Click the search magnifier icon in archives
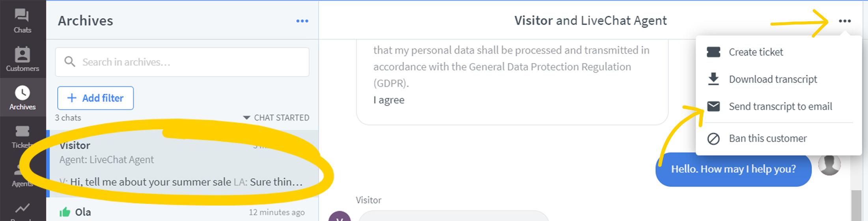This screenshot has width=868, height=221. pos(70,62)
